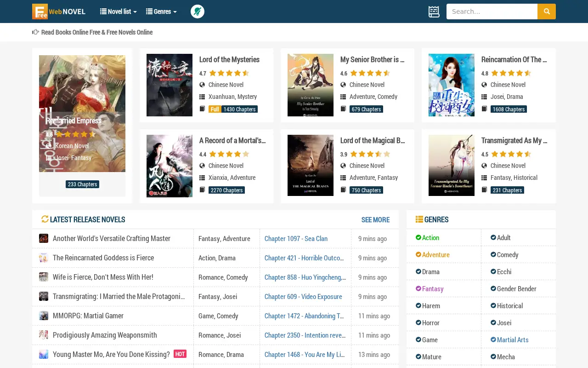This screenshot has height=368, width=588.
Task: Click small cover icon of Transmigrating: I Married the Male Protagonist
Action: [44, 296]
